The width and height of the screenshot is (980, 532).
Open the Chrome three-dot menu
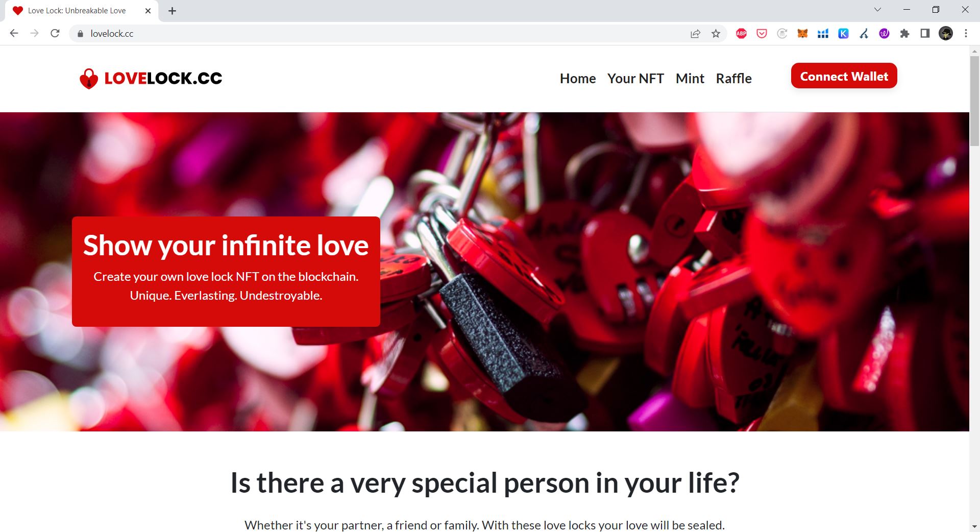coord(966,34)
